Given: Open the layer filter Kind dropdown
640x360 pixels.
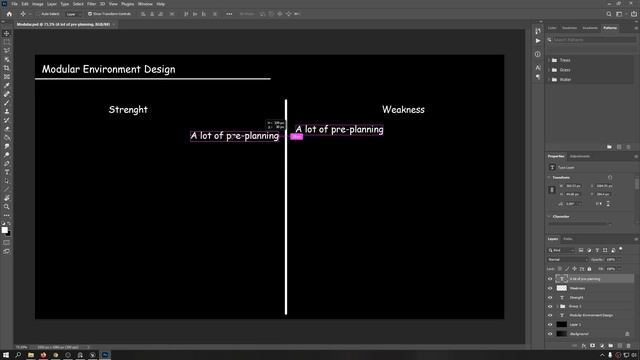Looking at the screenshot, I should (x=561, y=250).
